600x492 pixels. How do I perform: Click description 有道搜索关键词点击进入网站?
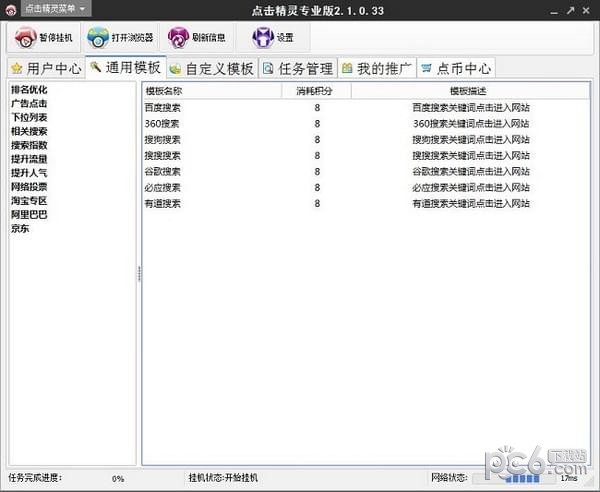point(471,204)
